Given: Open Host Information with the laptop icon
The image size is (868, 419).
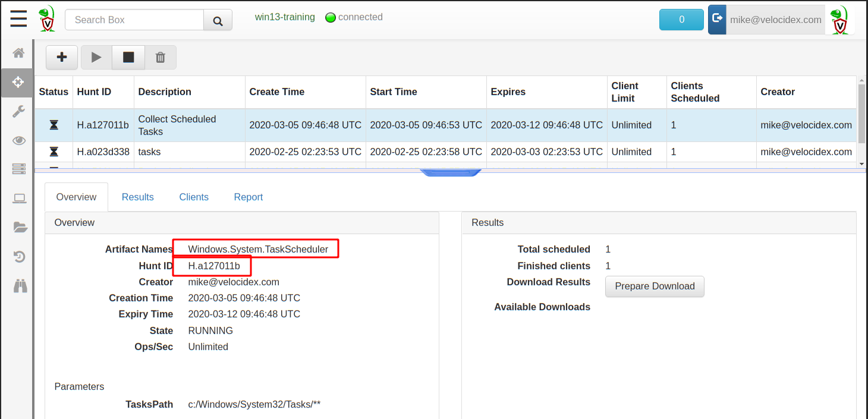Looking at the screenshot, I should pyautogui.click(x=18, y=198).
